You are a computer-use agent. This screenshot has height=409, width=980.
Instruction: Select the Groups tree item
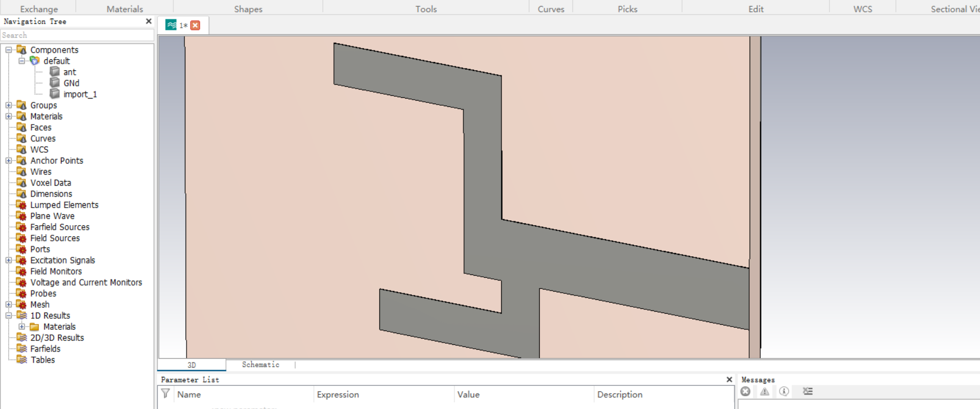(43, 105)
